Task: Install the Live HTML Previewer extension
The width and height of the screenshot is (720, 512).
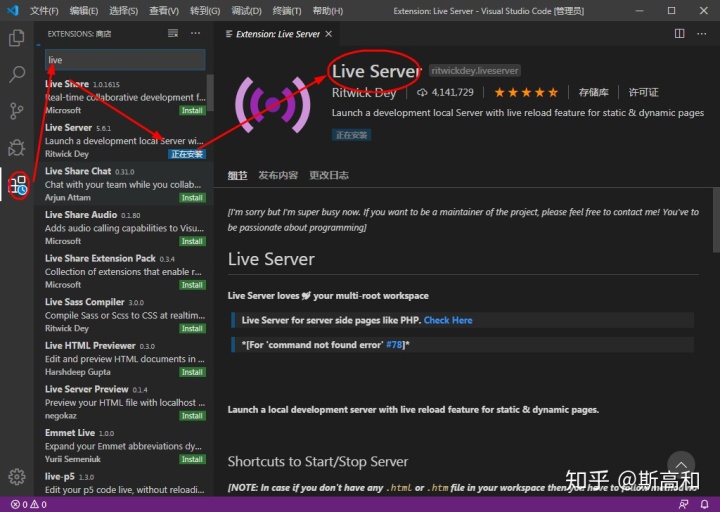Action: point(192,372)
